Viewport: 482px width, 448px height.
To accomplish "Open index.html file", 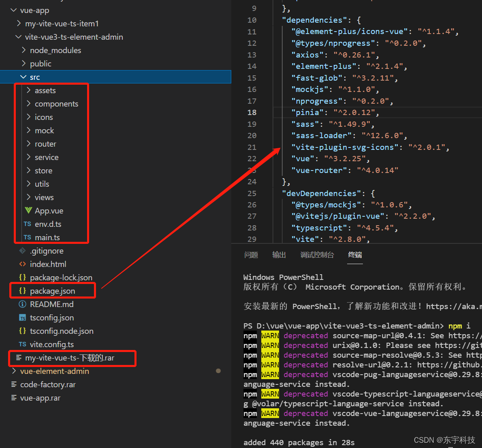I will click(48, 264).
